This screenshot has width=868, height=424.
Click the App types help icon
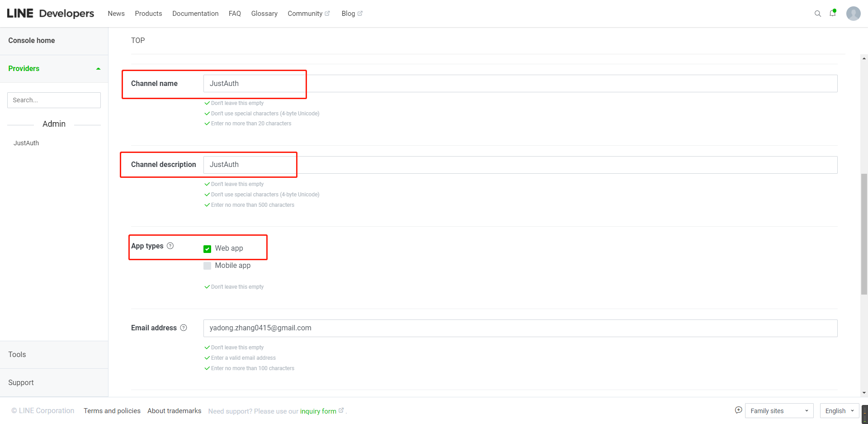[x=170, y=246]
